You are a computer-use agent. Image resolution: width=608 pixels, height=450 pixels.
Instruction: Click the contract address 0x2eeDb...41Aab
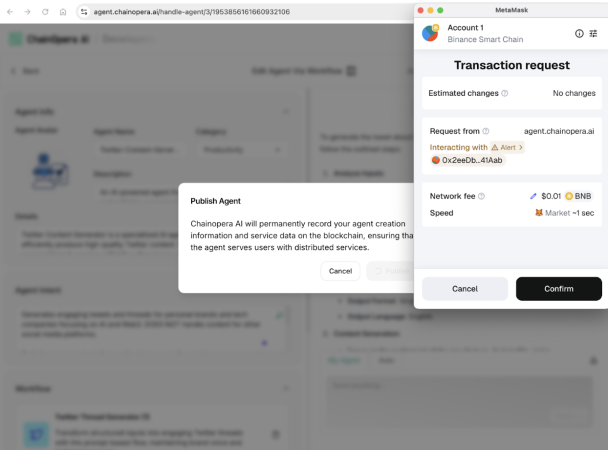tap(467, 160)
